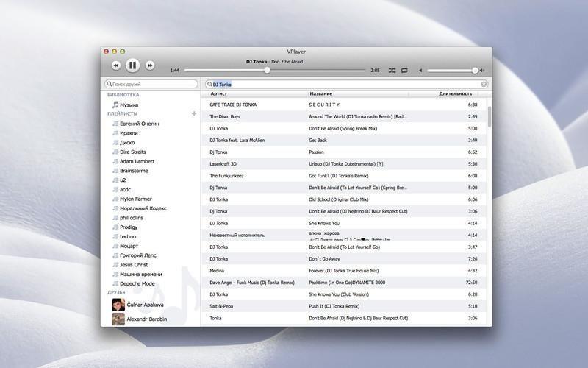The width and height of the screenshot is (588, 368).
Task: Open the Машина времени playlist
Action: coord(140,274)
